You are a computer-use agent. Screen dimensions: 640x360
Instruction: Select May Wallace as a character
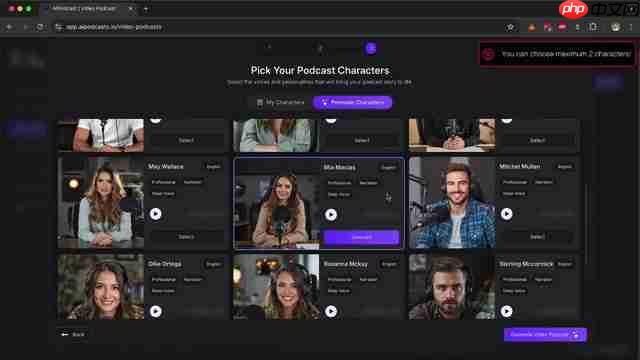coord(186,237)
